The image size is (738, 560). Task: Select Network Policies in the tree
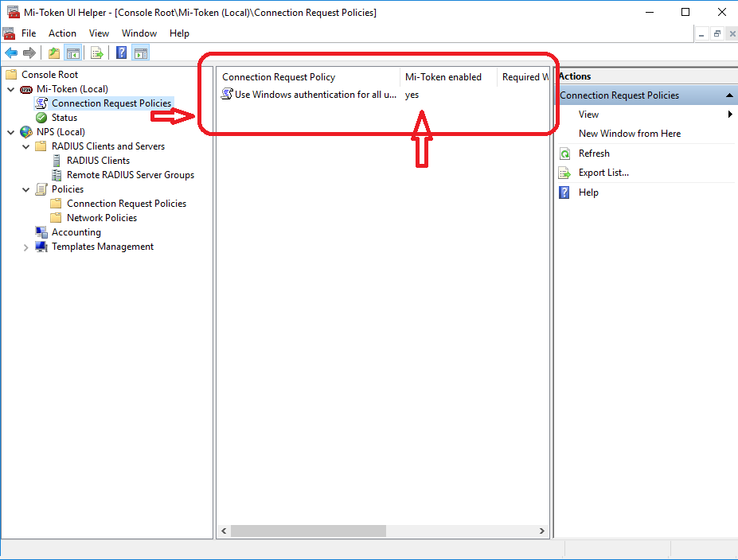(x=102, y=218)
